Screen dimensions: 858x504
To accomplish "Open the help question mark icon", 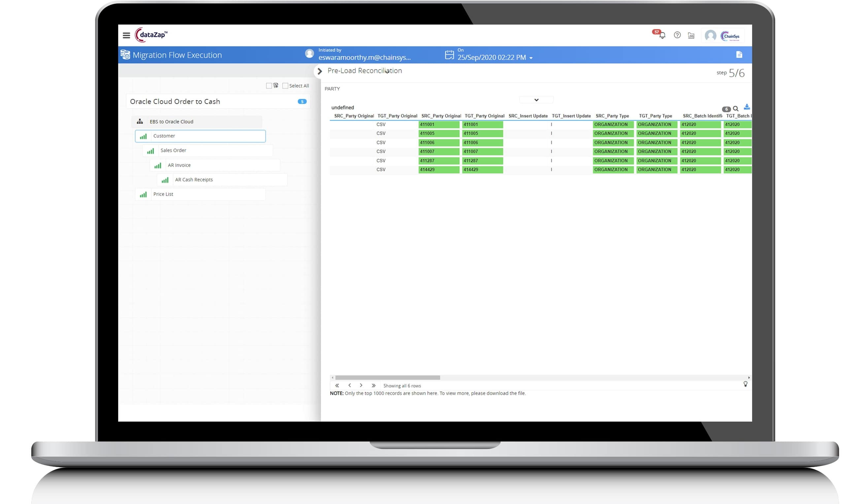I will coord(677,35).
